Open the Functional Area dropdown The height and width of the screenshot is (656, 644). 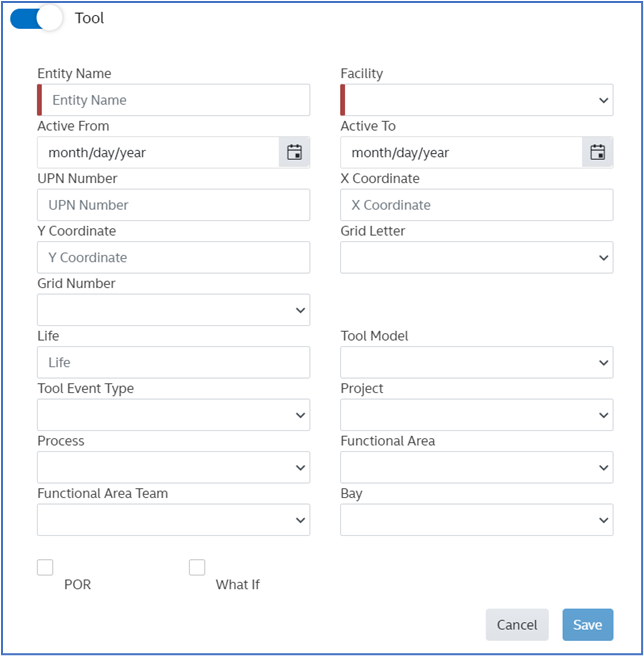pos(477,467)
